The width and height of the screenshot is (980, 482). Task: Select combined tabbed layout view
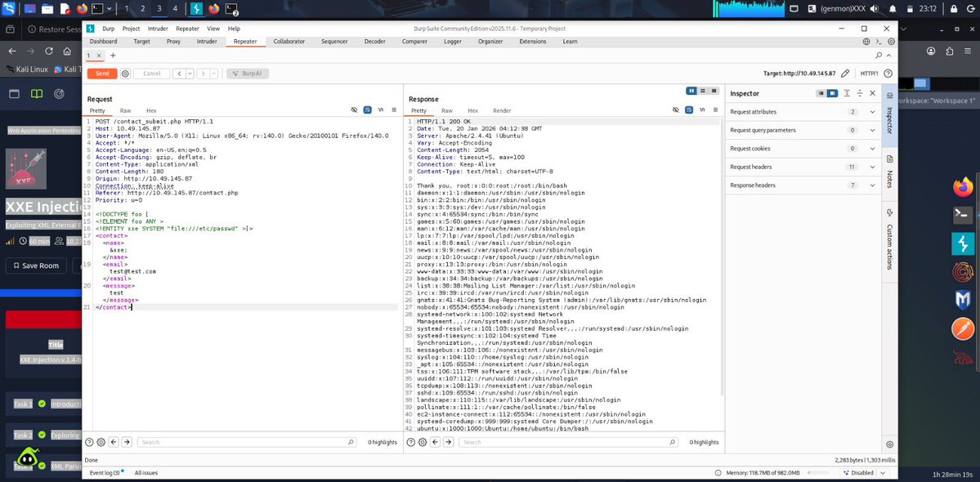pyautogui.click(x=713, y=91)
